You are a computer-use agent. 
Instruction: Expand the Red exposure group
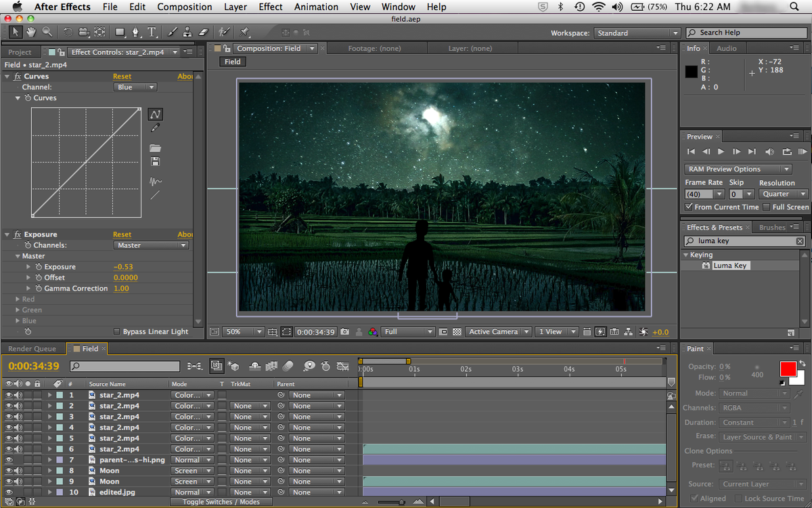18,299
